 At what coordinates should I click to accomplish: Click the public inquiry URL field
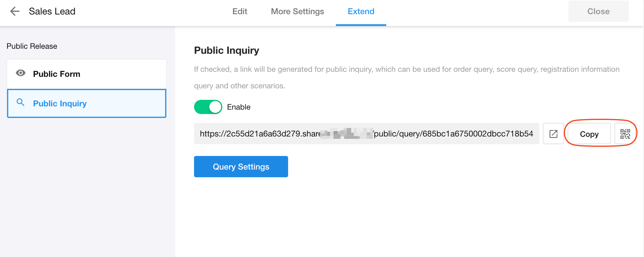(366, 134)
